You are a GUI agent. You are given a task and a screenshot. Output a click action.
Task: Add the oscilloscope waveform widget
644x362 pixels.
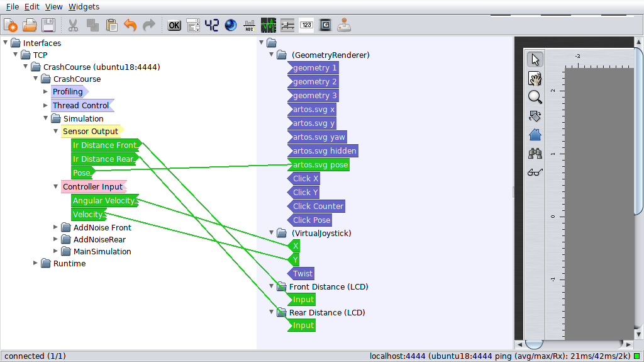coord(269,26)
